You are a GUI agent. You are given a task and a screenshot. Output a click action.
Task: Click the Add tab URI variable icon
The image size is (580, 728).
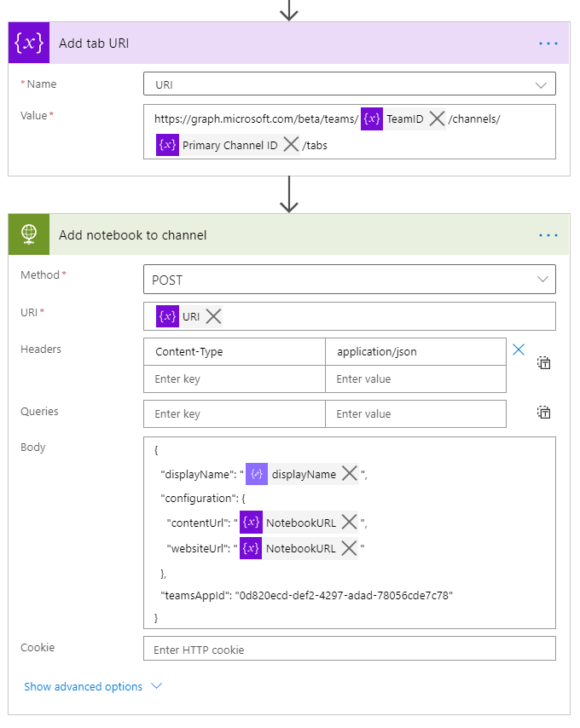pyautogui.click(x=30, y=43)
